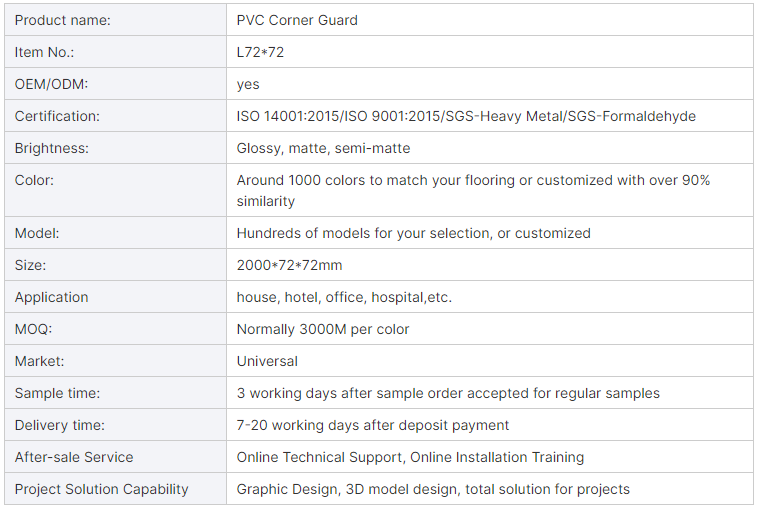Click the "house, hotel, office, hospital,etc." text
This screenshot has width=761, height=510.
[351, 297]
